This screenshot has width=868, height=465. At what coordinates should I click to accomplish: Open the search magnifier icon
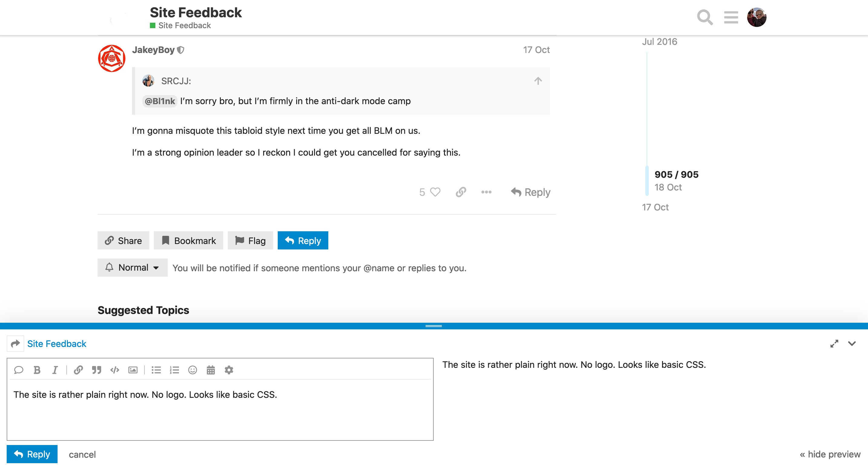point(704,17)
